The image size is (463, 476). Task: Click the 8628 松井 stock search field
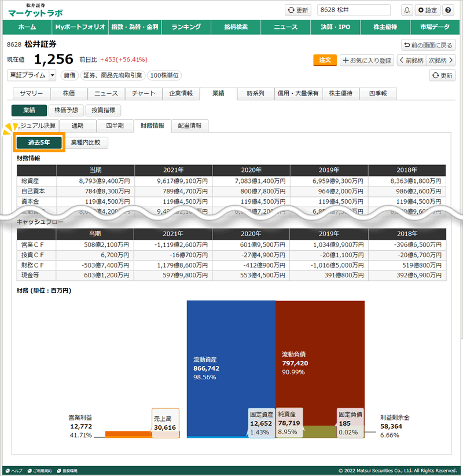click(354, 10)
